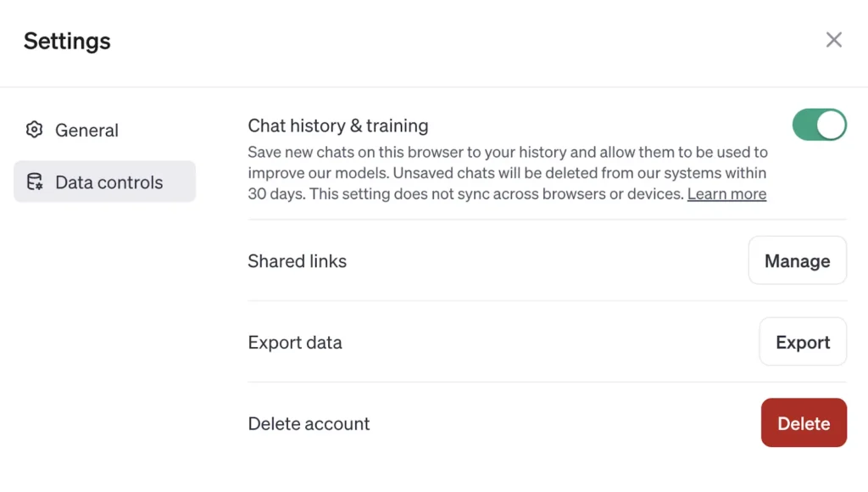Click the General settings gear icon

coord(34,130)
